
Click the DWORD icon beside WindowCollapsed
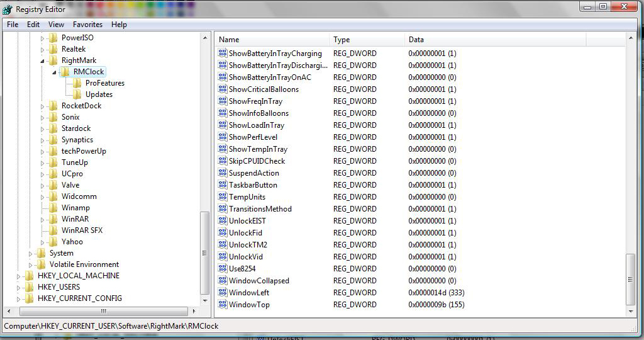point(223,280)
